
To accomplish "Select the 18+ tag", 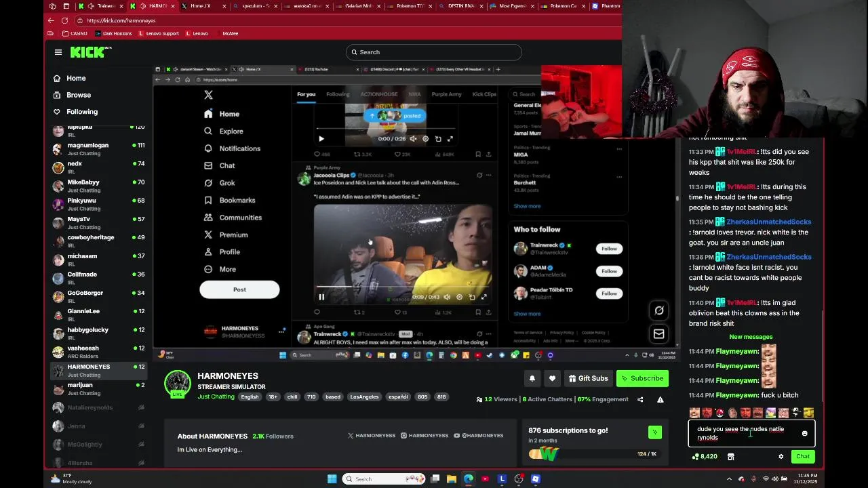I will point(272,396).
